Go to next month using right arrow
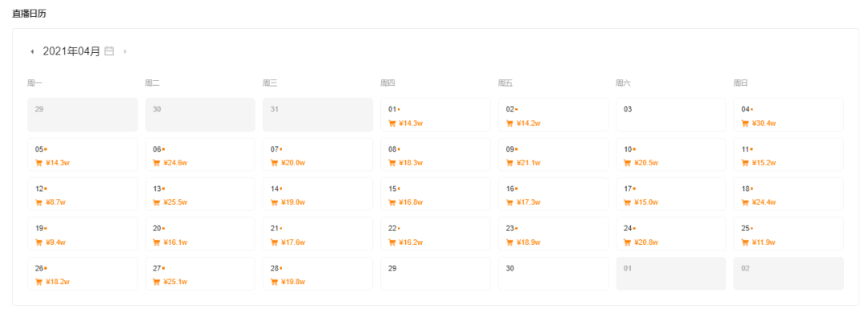This screenshot has height=313, width=868. [x=125, y=51]
